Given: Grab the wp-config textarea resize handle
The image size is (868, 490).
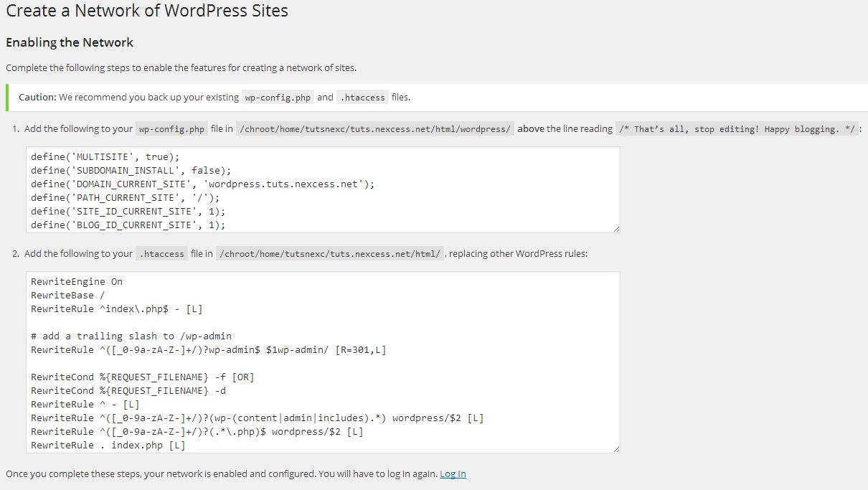Looking at the screenshot, I should 615,228.
